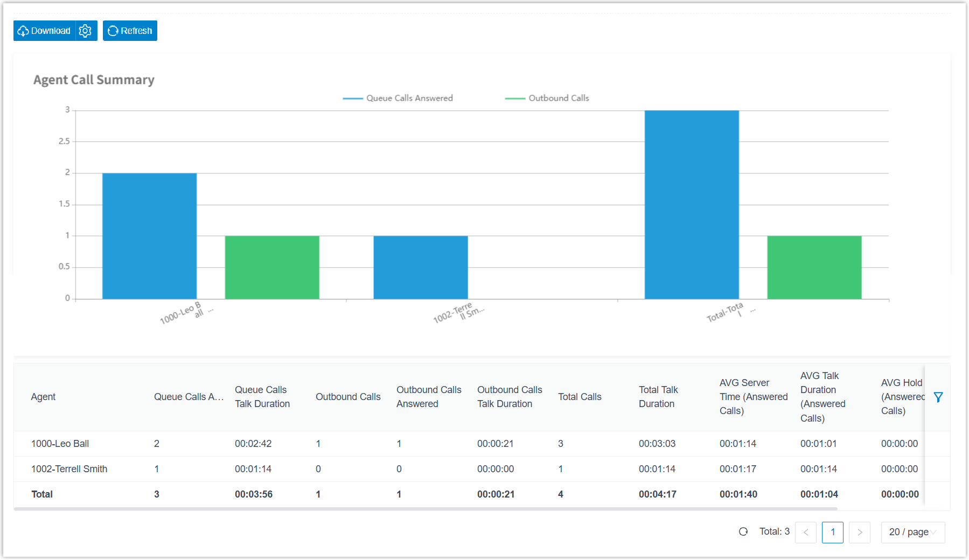The width and height of the screenshot is (969, 560).
Task: Click the Total: 3 pagination text
Action: coord(775,531)
